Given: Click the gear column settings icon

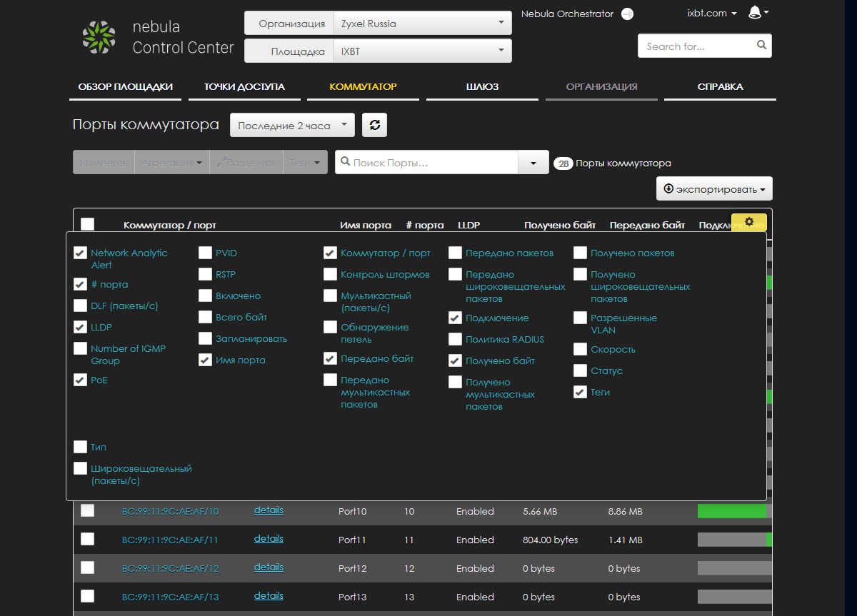Looking at the screenshot, I should 748,222.
